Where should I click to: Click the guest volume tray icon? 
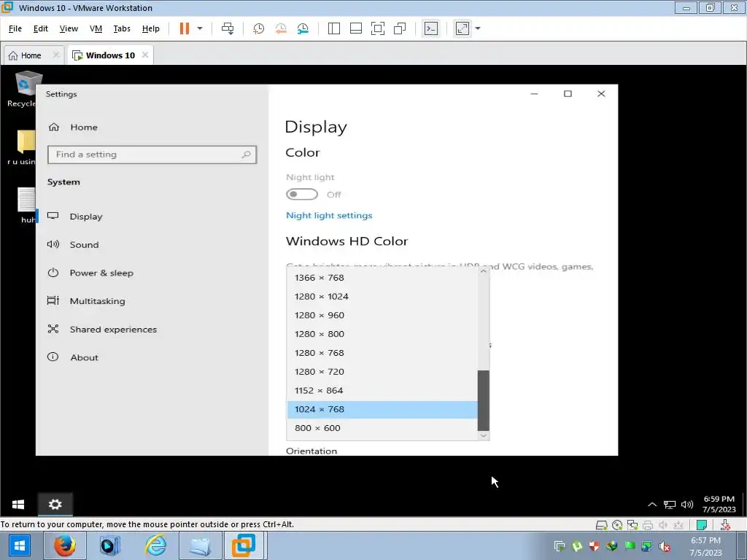tap(687, 505)
